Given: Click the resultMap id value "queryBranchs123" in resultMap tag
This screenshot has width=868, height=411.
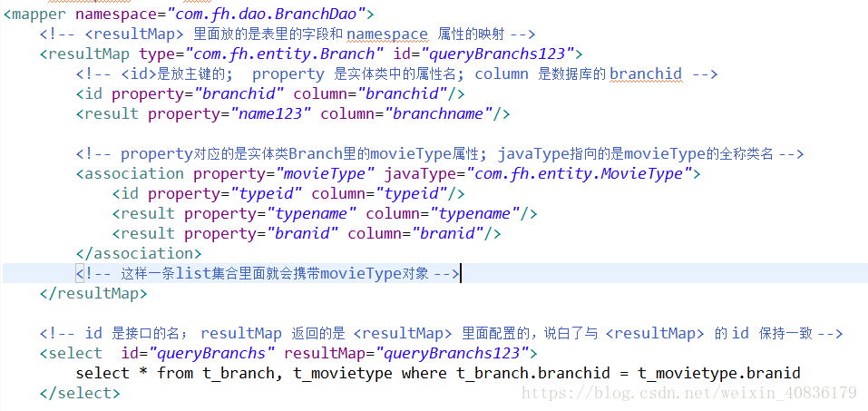Looking at the screenshot, I should click(499, 54).
